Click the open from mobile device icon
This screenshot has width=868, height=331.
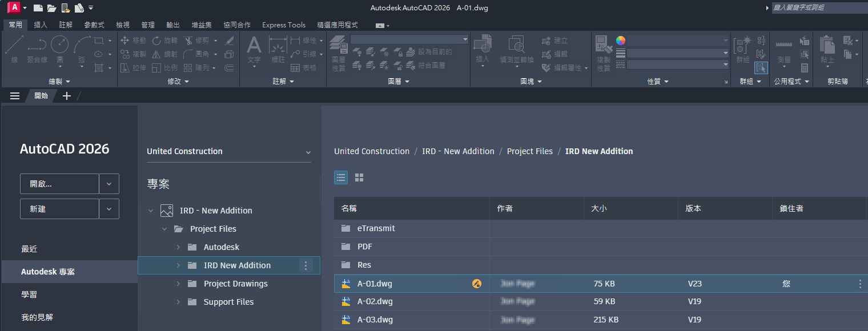(65, 8)
